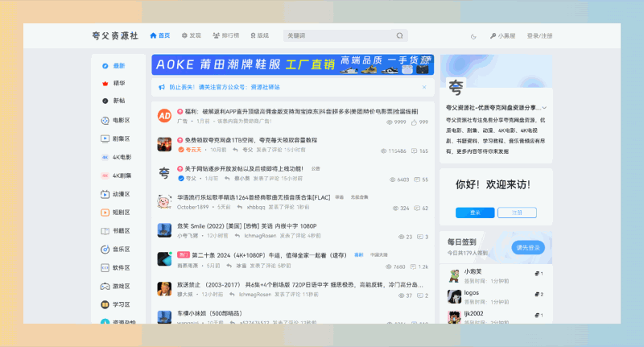Open the 版块 boards tab
The image size is (644, 347).
pyautogui.click(x=259, y=35)
